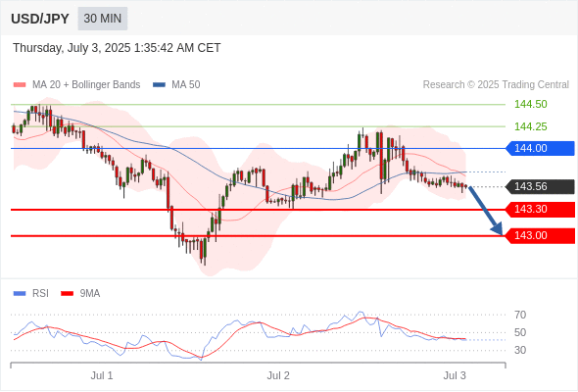Click the MA 50 blue legend swatch

(159, 85)
